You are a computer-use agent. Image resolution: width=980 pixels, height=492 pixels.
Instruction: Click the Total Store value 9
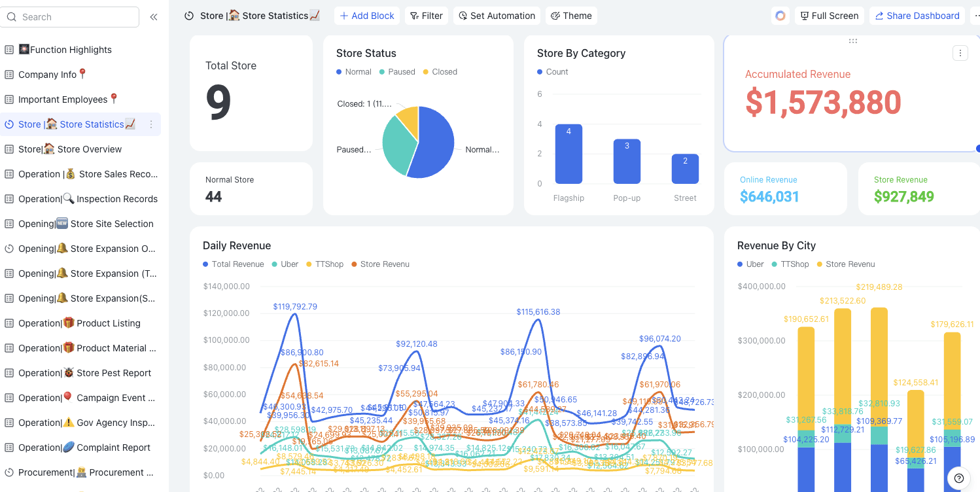219,103
